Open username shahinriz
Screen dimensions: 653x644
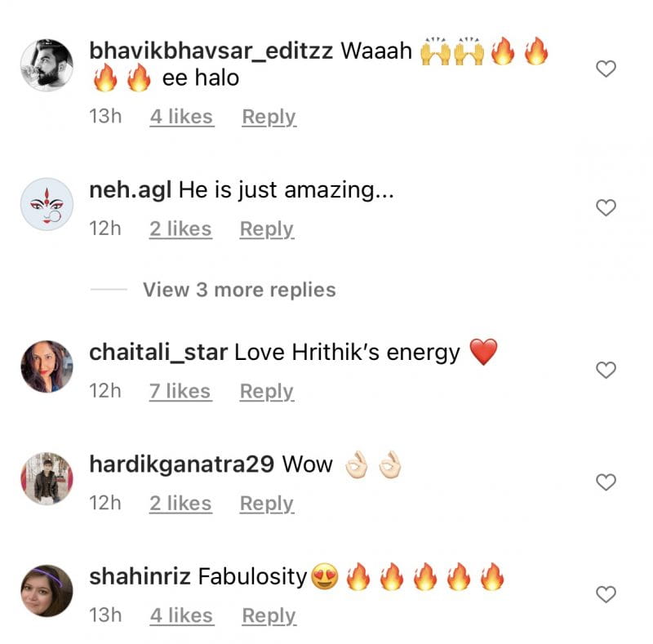(140, 576)
